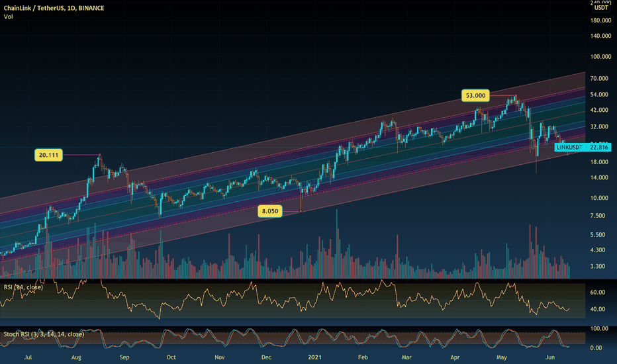Select the 53.000 price label
Viewport: 617px width, 364px height.
pos(475,95)
